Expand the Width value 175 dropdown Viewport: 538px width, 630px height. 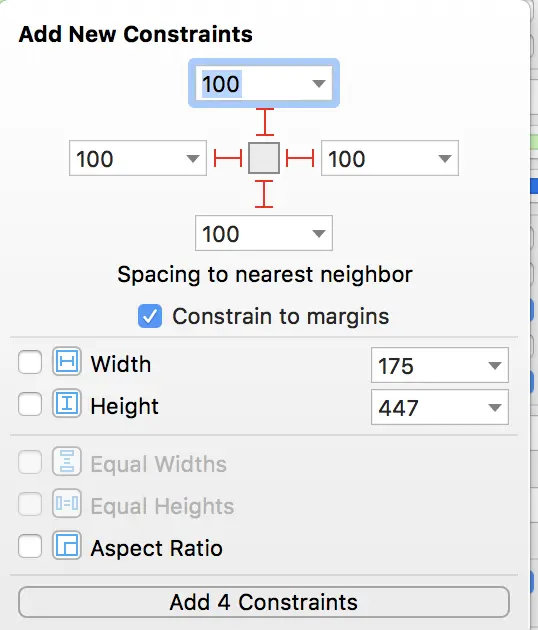coord(495,366)
